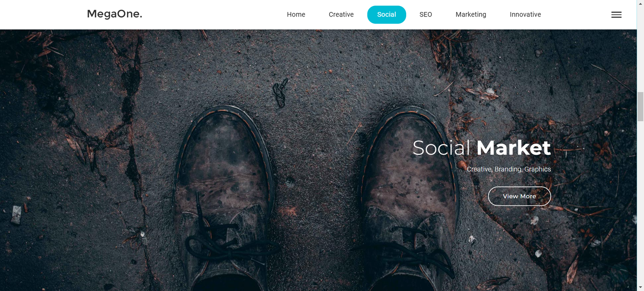The image size is (644, 291).
Task: Click the MegaOne. logo
Action: 115,14
